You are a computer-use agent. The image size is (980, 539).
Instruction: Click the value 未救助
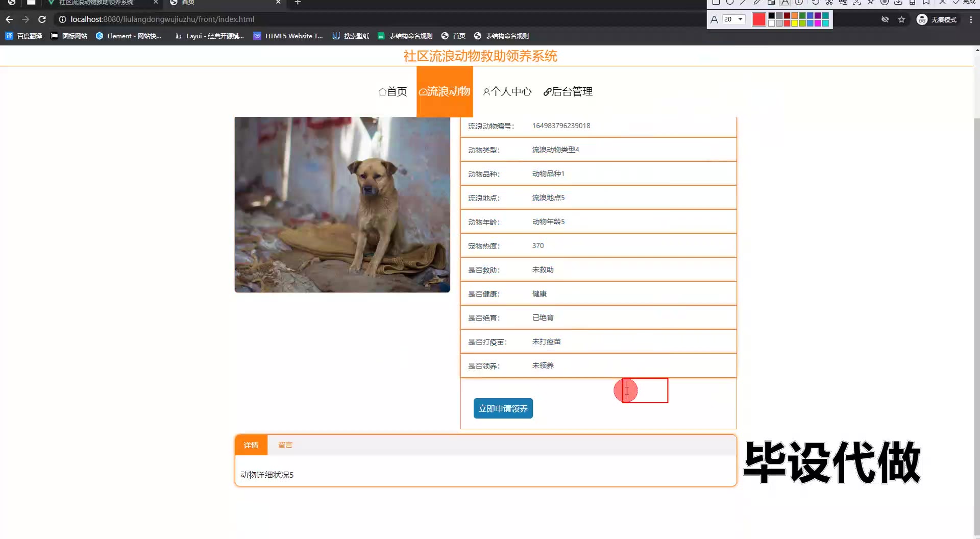point(543,269)
